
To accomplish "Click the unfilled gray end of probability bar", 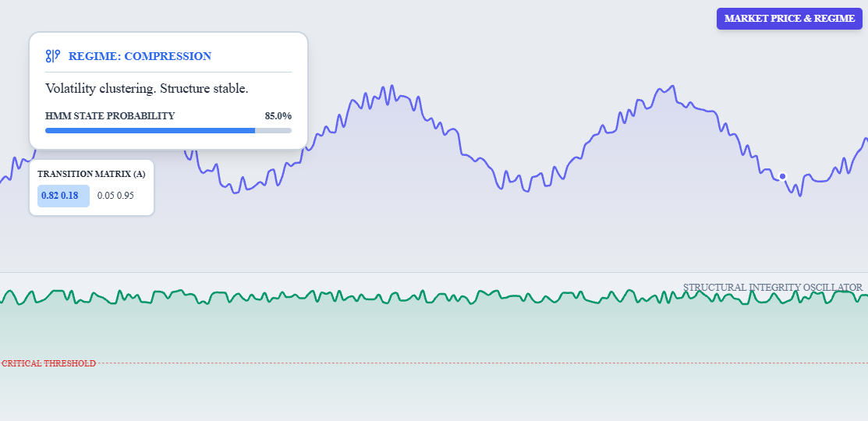I will click(x=274, y=130).
